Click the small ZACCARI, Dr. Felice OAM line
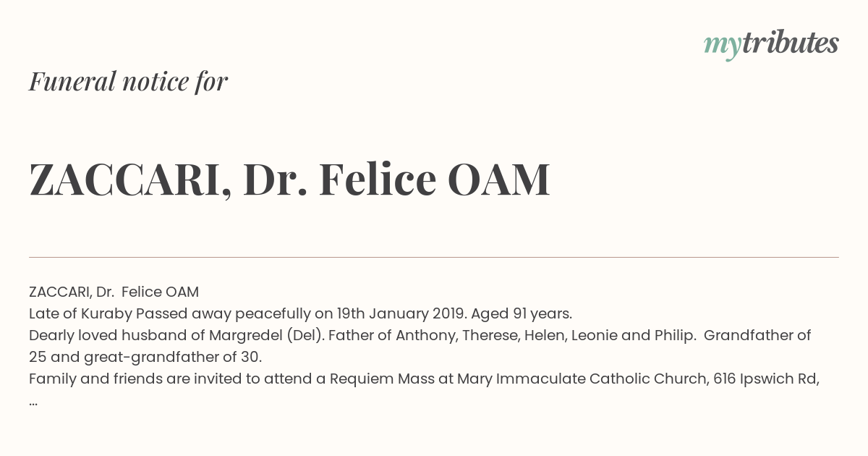Screen dimensions: 868x456 pyautogui.click(x=114, y=292)
